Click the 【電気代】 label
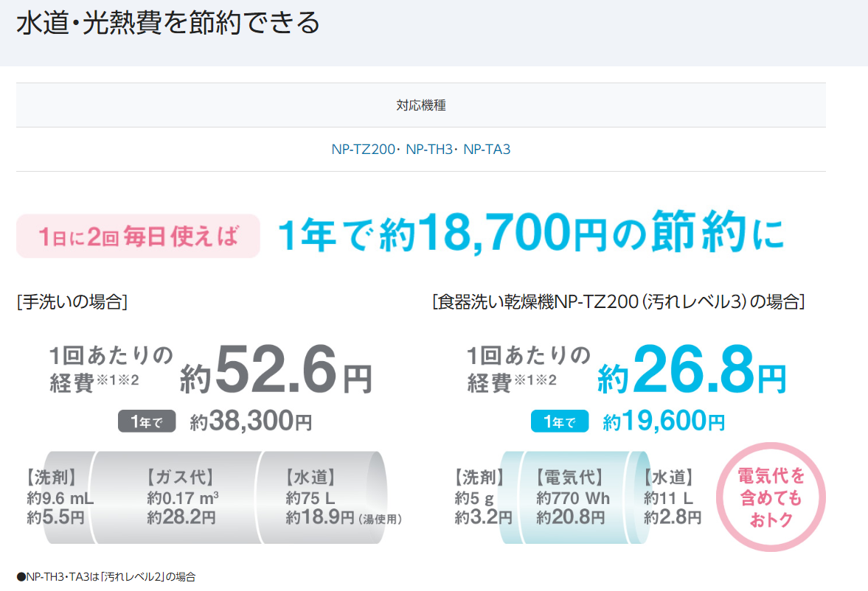The image size is (868, 591). click(570, 477)
